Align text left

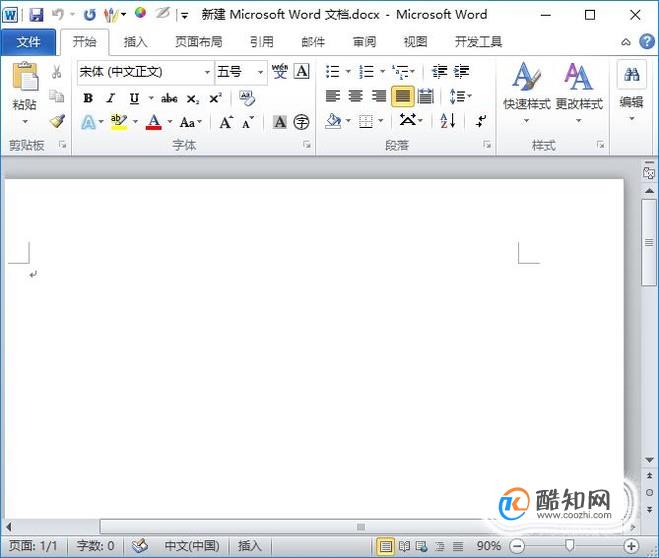[333, 96]
